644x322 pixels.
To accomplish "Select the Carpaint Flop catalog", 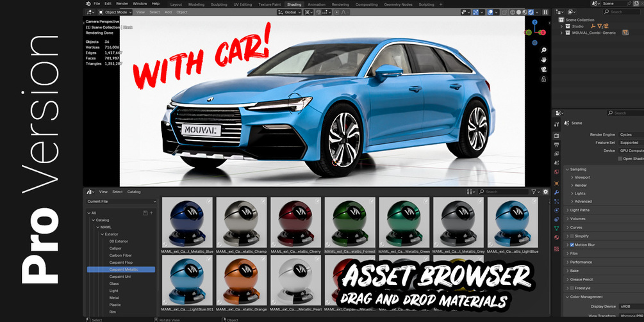I will (x=120, y=262).
